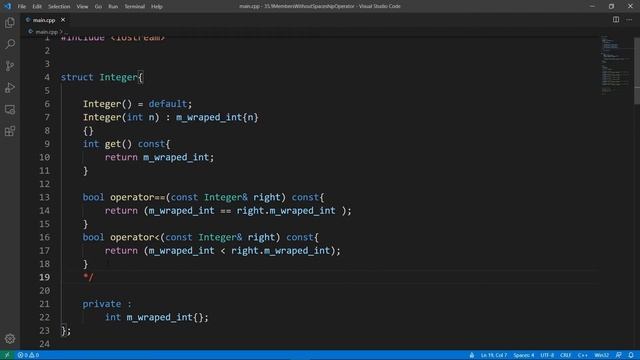Open the Remote Explorer view
Viewport: 640px width, 360px height.
click(10, 109)
